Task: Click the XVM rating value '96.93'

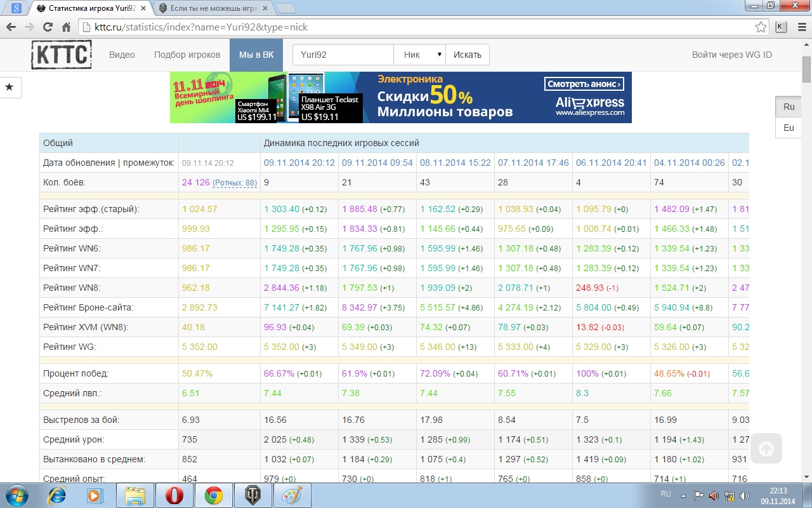Action: 275,327
